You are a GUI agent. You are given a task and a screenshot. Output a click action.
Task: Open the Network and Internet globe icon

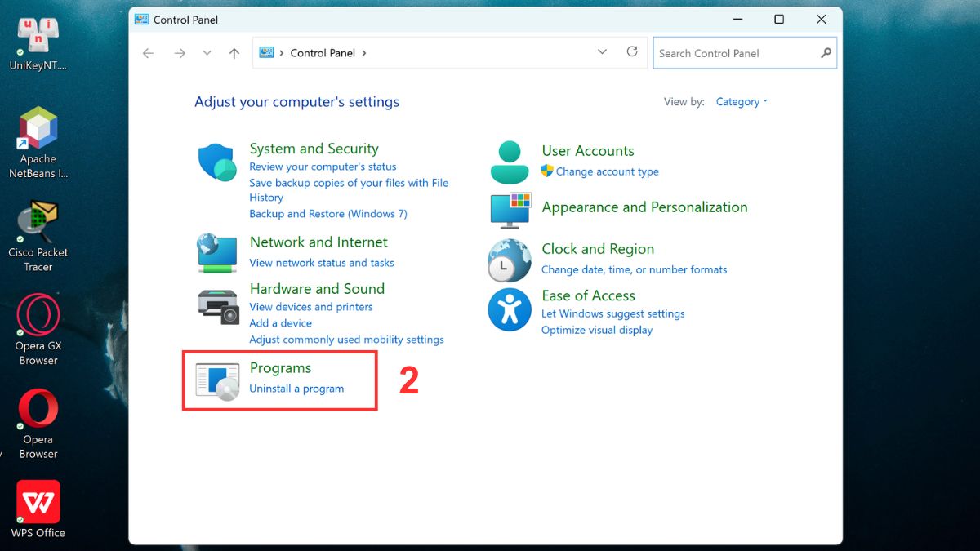point(217,253)
